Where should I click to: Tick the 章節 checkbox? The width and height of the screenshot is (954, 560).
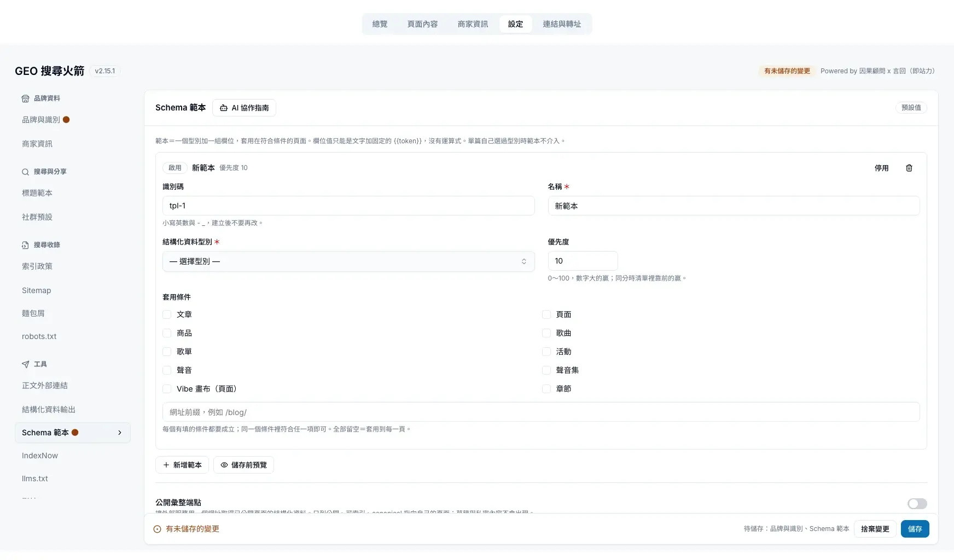click(x=546, y=389)
